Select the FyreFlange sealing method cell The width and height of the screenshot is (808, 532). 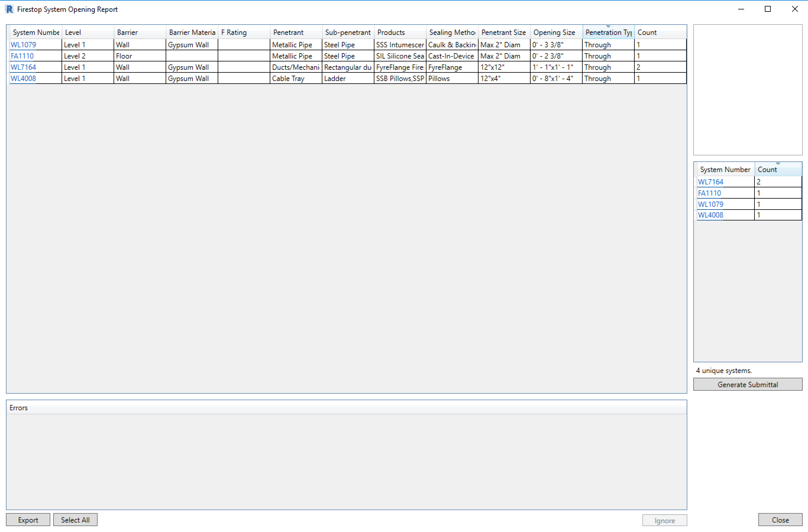[x=452, y=67]
